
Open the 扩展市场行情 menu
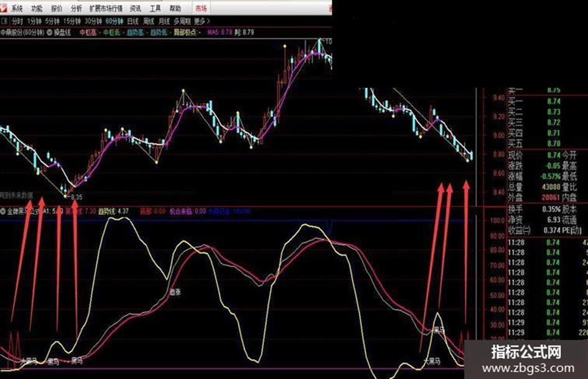pyautogui.click(x=106, y=8)
